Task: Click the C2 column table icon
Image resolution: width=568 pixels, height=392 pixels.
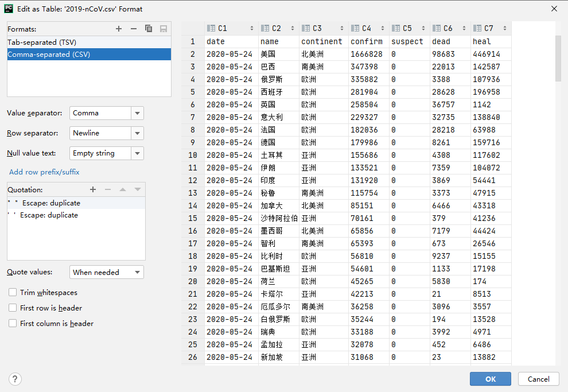Action: tap(265, 28)
